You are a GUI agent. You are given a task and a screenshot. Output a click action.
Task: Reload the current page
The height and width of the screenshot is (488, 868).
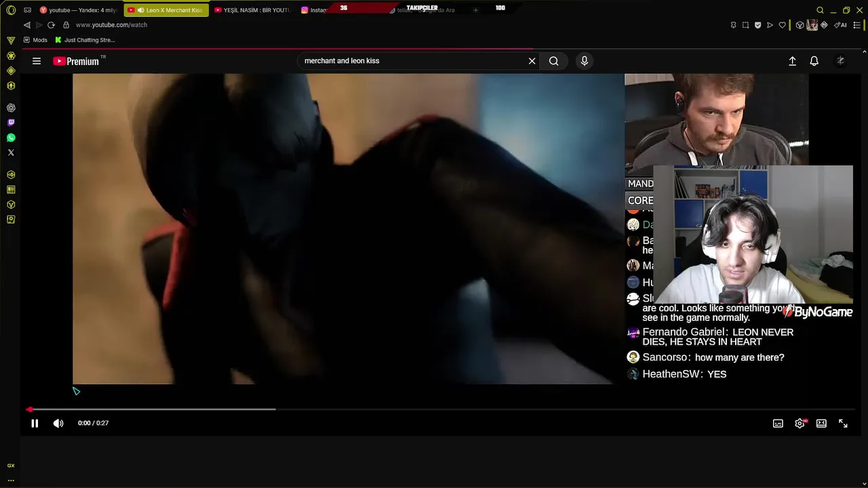pos(51,25)
